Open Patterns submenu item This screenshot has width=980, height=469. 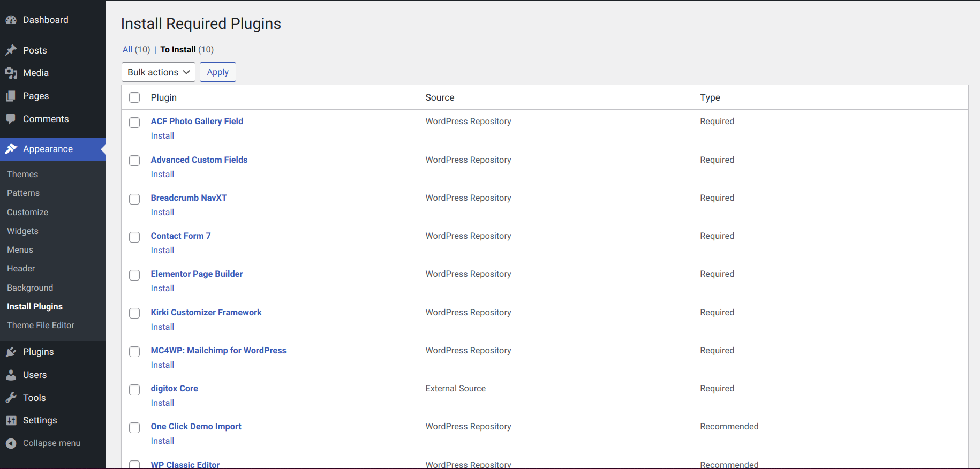pyautogui.click(x=23, y=193)
